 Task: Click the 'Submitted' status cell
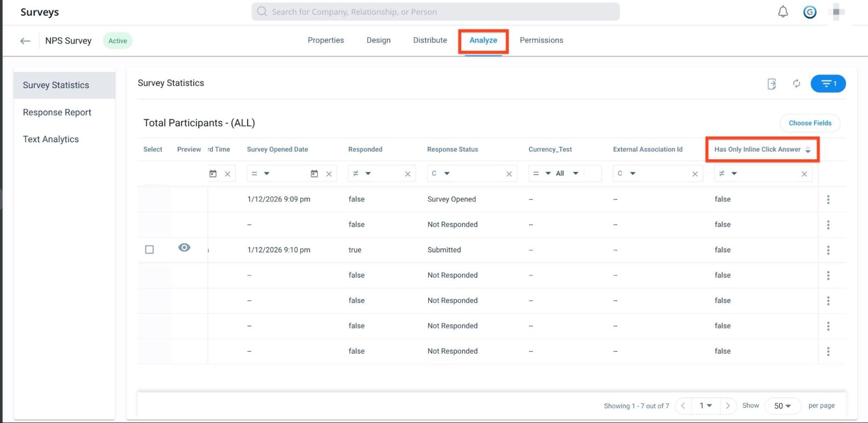pyautogui.click(x=444, y=250)
